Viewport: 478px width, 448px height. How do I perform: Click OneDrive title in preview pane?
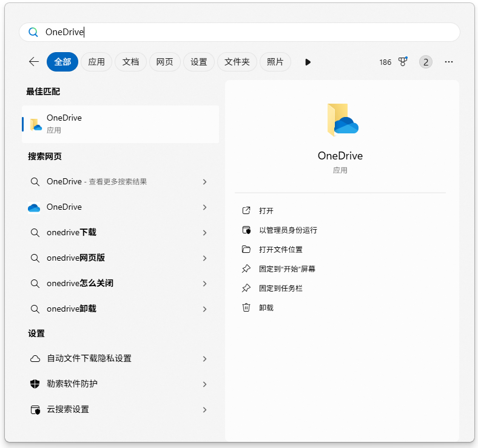[340, 156]
